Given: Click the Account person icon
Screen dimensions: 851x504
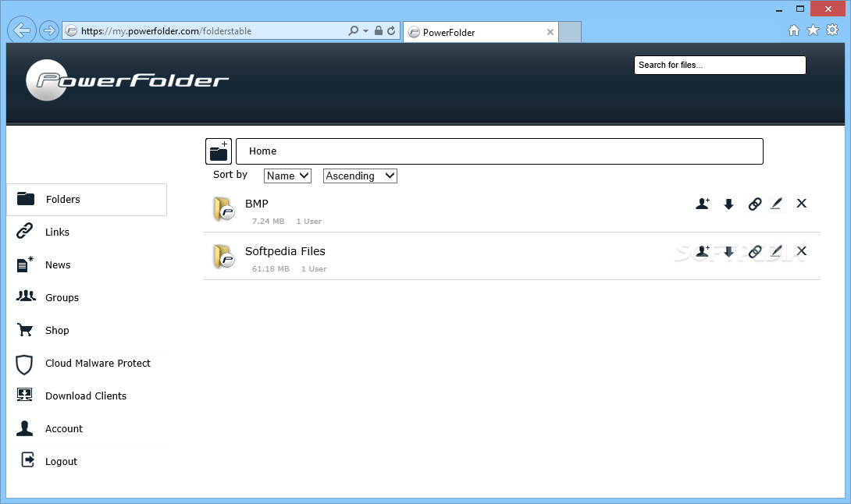Looking at the screenshot, I should tap(24, 428).
